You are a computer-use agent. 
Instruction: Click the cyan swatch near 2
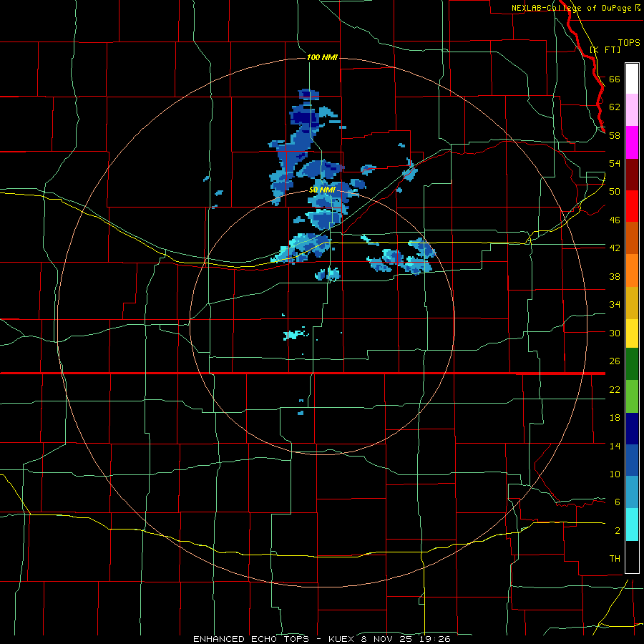click(x=632, y=525)
